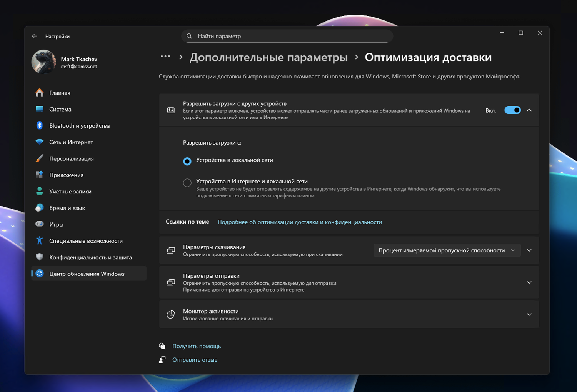Open Учетные записи settings

point(89,191)
